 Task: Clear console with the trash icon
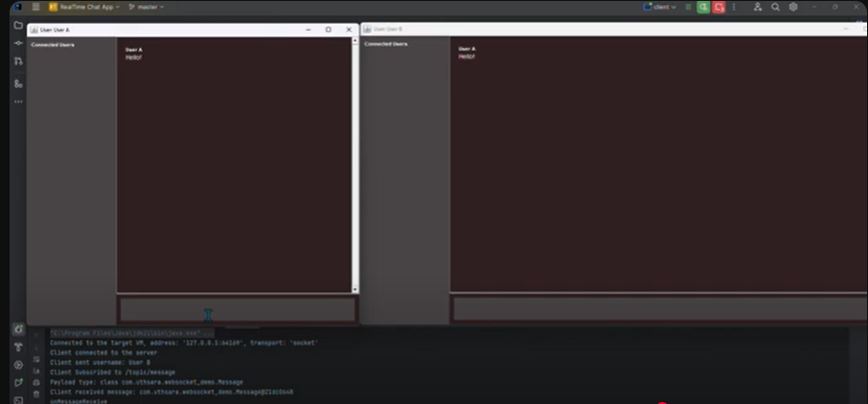[x=36, y=394]
